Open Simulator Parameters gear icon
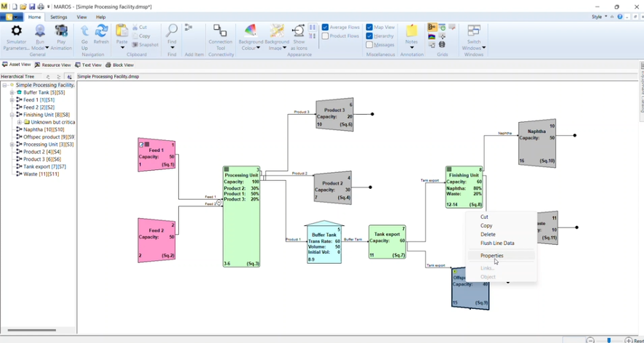This screenshot has width=644, height=343. coord(16,31)
